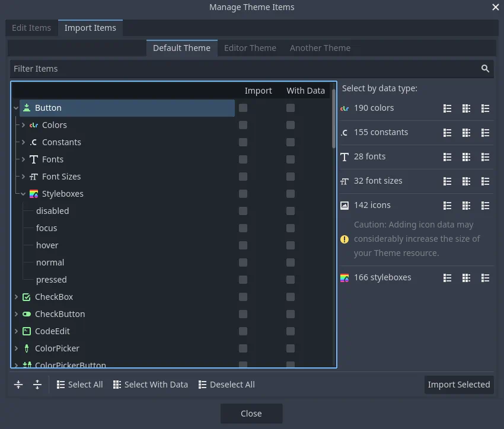Check Import box for Button type
Image resolution: width=504 pixels, height=429 pixels.
[x=243, y=108]
